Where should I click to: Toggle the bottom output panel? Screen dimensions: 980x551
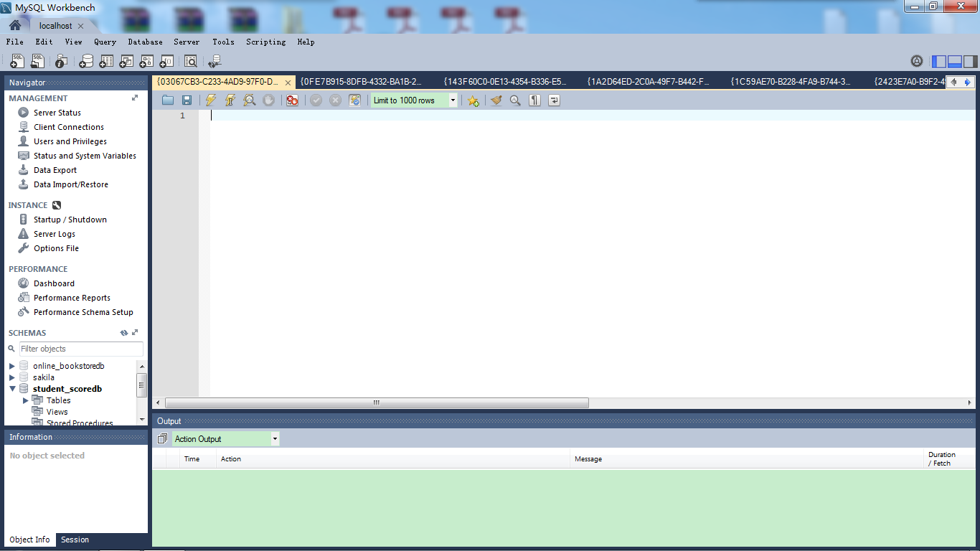click(x=954, y=62)
